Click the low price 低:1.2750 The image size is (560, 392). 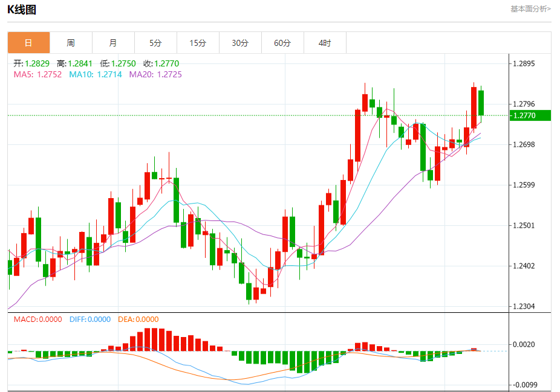pyautogui.click(x=118, y=63)
